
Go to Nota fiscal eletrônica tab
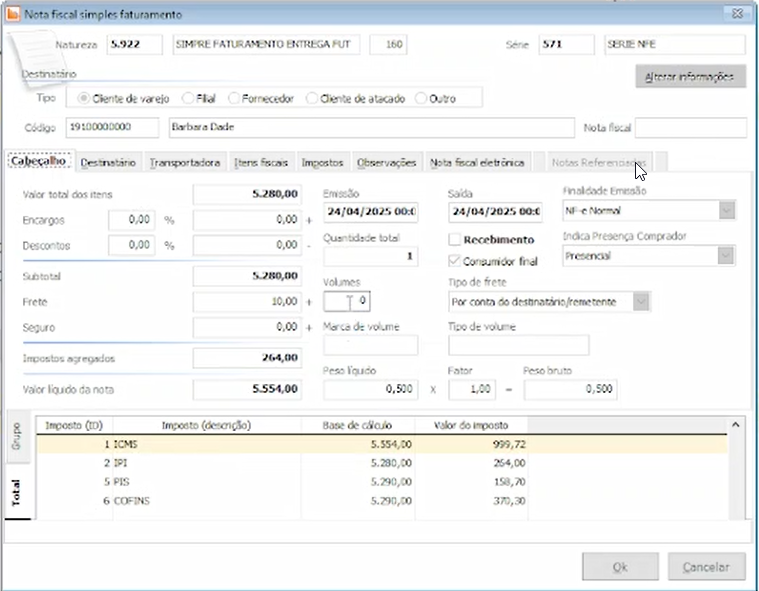pos(477,162)
